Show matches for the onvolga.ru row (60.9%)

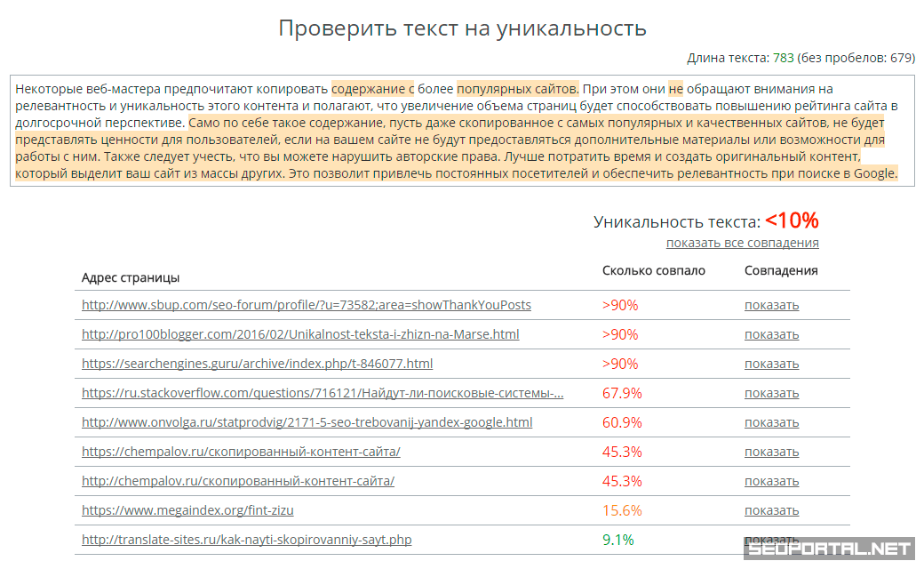click(771, 422)
